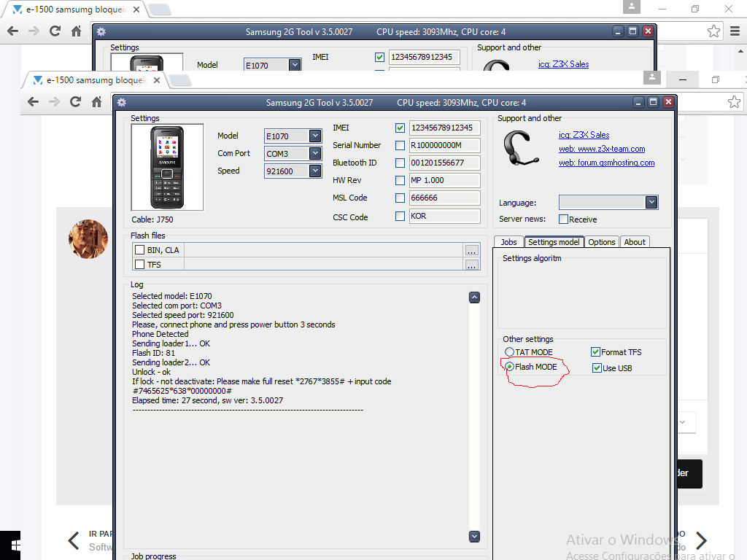Click gear icon in background Samsung 2G Tool window
Screen dimensions: 747x560
(101, 32)
